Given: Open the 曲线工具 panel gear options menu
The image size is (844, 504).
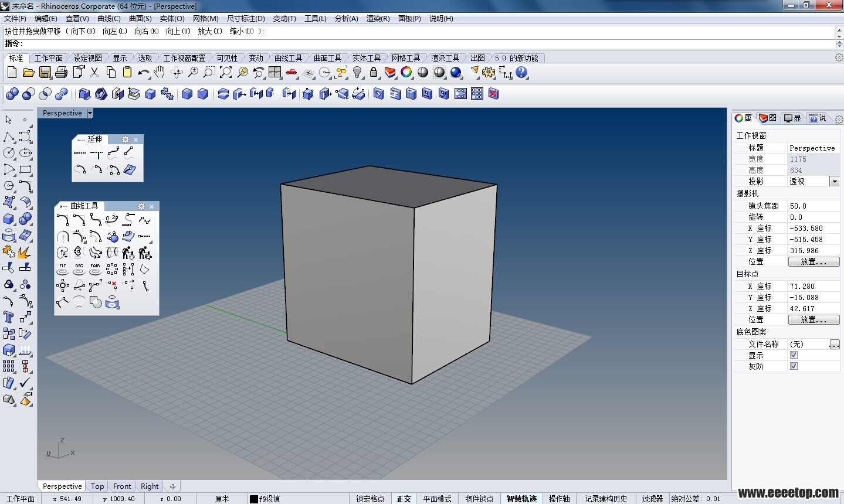Looking at the screenshot, I should click(x=141, y=206).
